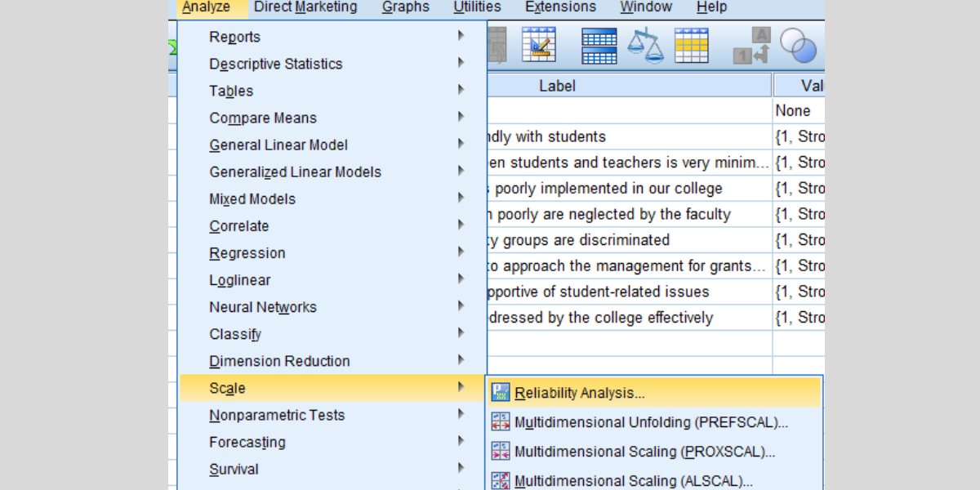This screenshot has width=980, height=490.
Task: Select the Forecasting menu item
Action: click(x=332, y=442)
